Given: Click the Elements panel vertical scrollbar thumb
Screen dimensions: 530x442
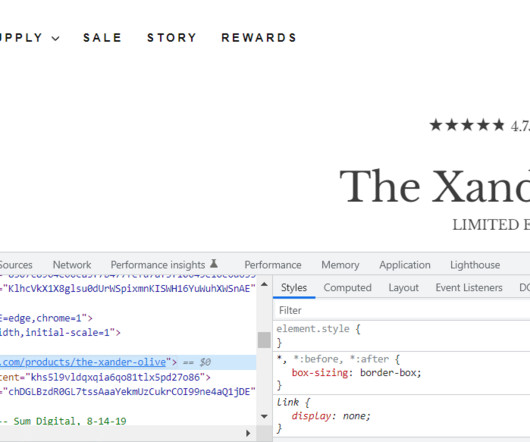Looking at the screenshot, I should (x=264, y=340).
